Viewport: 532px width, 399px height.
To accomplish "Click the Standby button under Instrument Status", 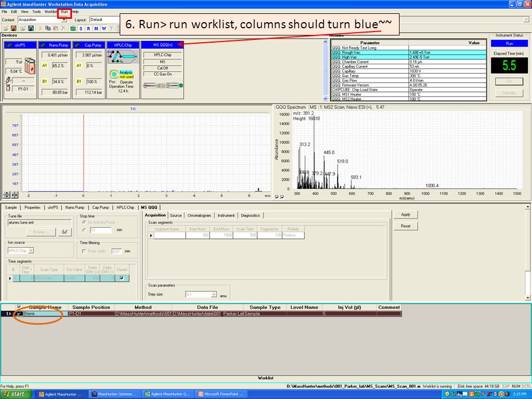I will [x=509, y=93].
